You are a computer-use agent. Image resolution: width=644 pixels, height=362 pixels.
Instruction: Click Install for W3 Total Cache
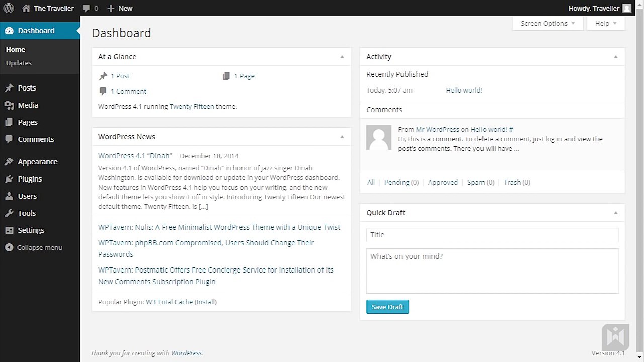tap(206, 302)
